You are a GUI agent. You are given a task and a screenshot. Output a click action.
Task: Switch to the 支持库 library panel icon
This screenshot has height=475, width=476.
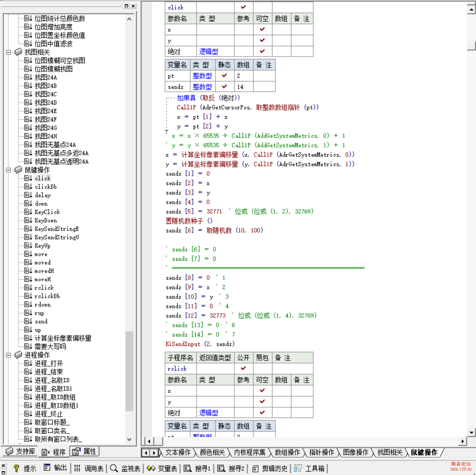tap(9, 451)
